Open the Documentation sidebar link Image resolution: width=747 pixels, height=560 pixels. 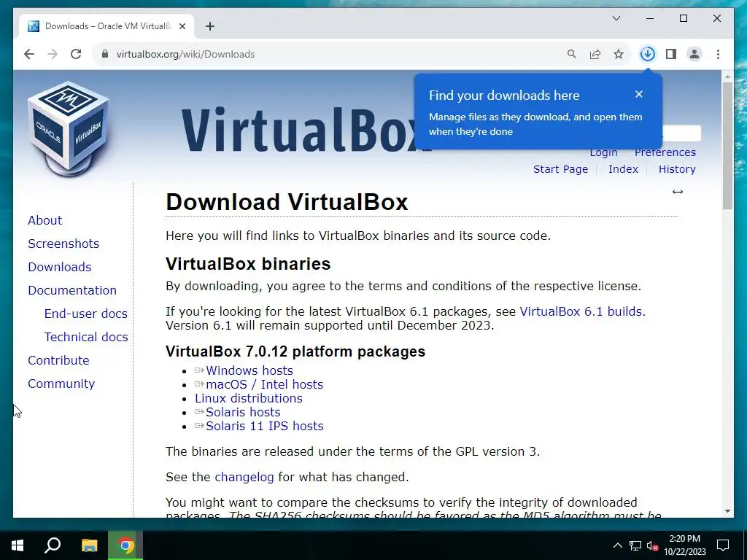coord(72,290)
